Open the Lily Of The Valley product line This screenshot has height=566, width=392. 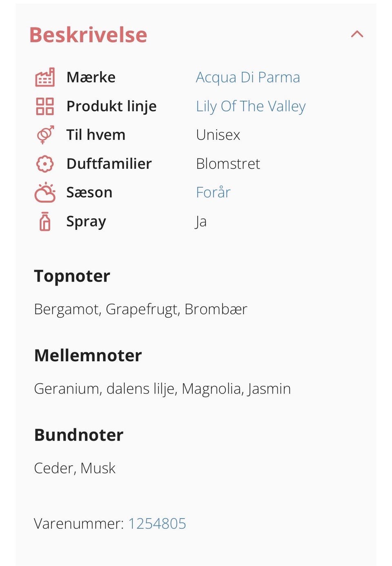tap(251, 106)
